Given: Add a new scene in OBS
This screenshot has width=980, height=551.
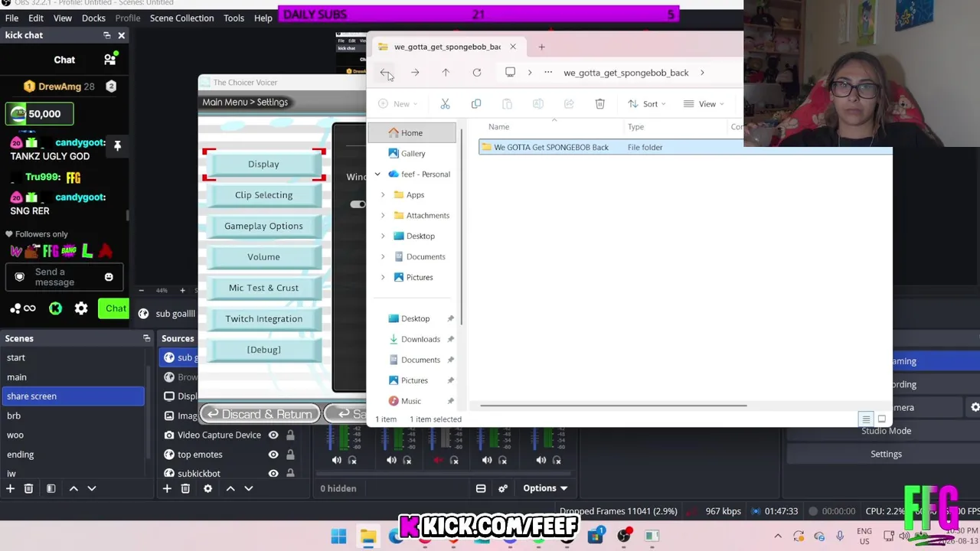Looking at the screenshot, I should click(x=10, y=488).
